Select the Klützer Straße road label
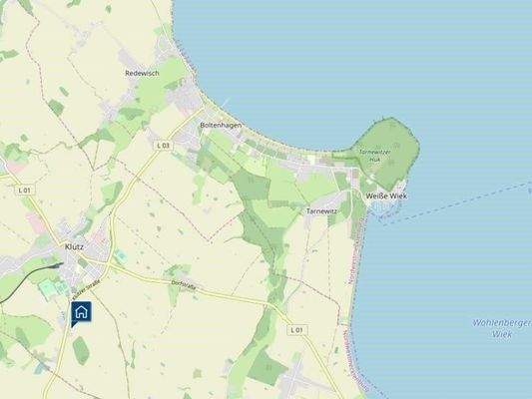This screenshot has width=532, height=399. coord(87,288)
